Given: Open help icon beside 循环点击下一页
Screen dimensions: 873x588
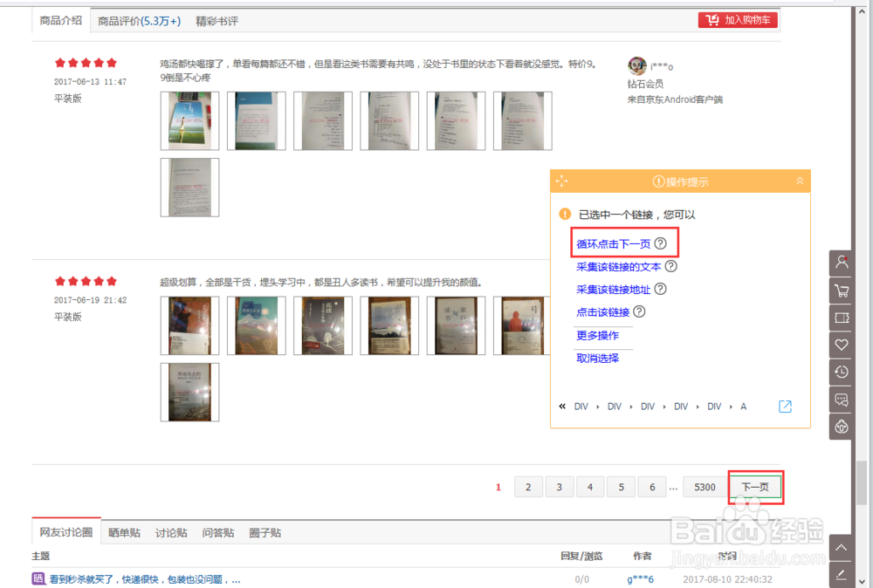Looking at the screenshot, I should [660, 243].
